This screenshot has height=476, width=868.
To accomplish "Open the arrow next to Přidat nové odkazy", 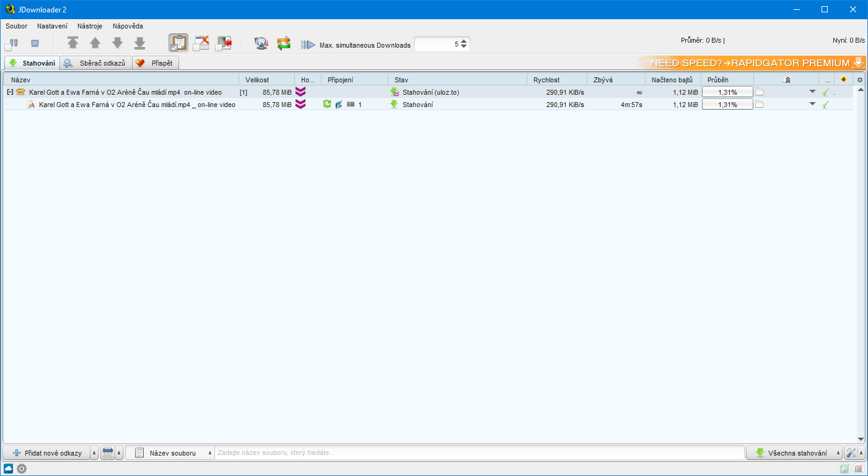I will (x=94, y=453).
